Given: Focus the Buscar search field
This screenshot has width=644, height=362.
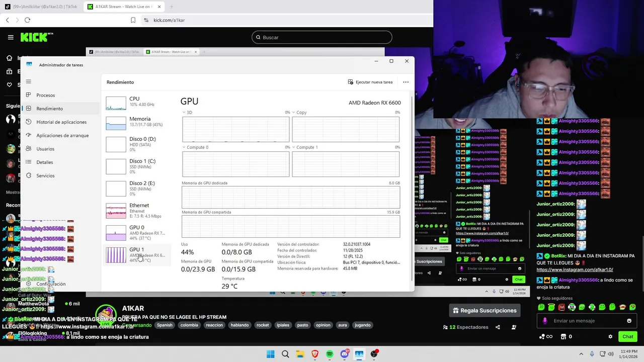Looking at the screenshot, I should (322, 37).
